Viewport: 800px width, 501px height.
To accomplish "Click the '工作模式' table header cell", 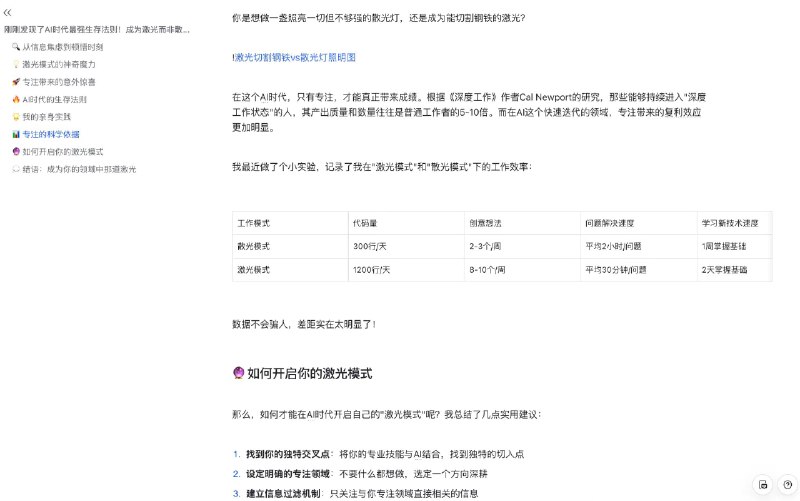I will pos(290,223).
